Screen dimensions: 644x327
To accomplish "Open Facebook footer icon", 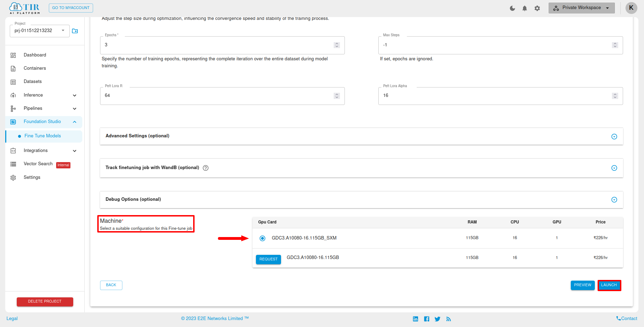I will tap(427, 319).
